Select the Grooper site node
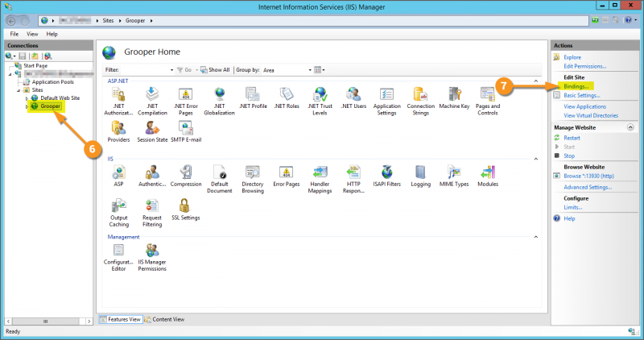The height and width of the screenshot is (340, 644). [x=50, y=106]
